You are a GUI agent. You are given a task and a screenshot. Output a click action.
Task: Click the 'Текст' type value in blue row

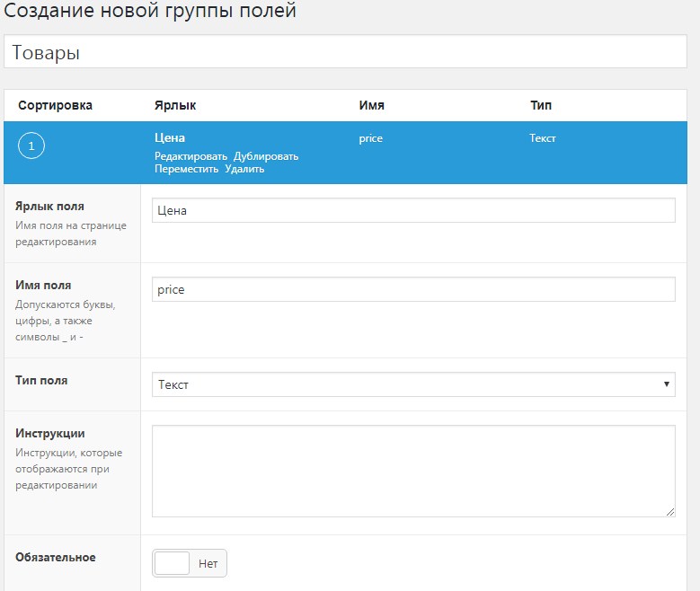click(x=543, y=138)
